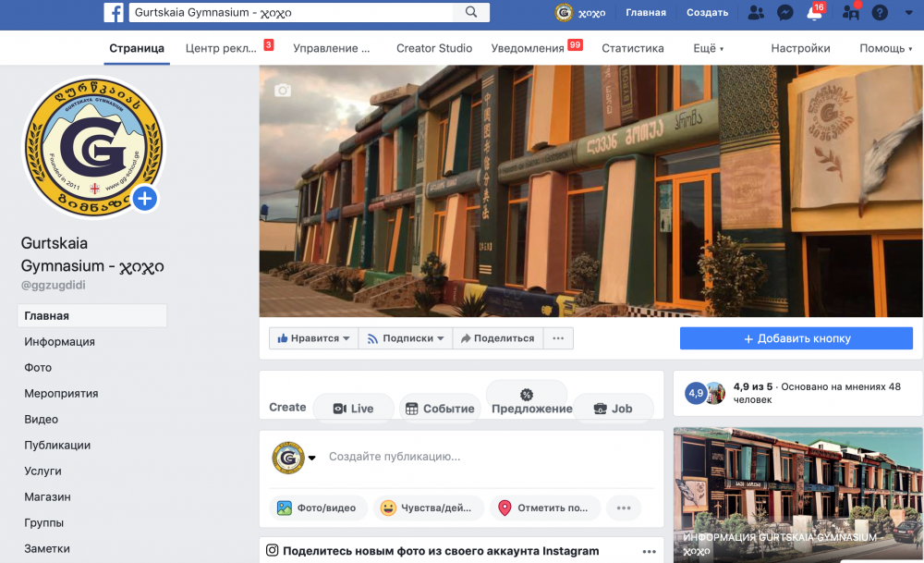The height and width of the screenshot is (563, 924).
Task: Switch to Creator Studio tab
Action: click(x=434, y=48)
